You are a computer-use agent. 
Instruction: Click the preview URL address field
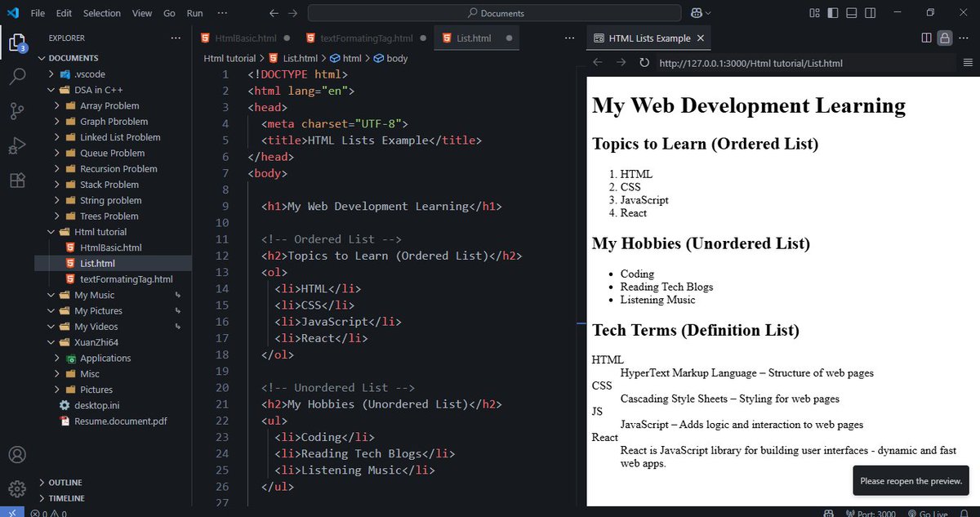(x=804, y=63)
